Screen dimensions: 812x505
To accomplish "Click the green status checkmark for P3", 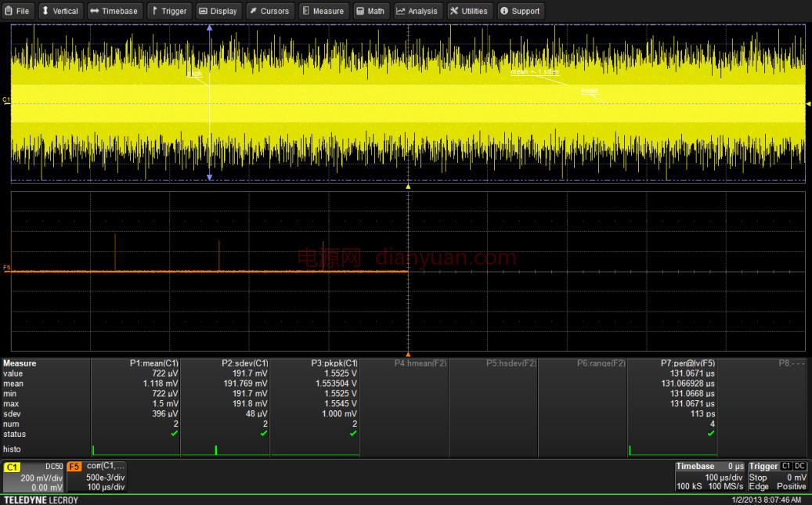I will pos(353,434).
